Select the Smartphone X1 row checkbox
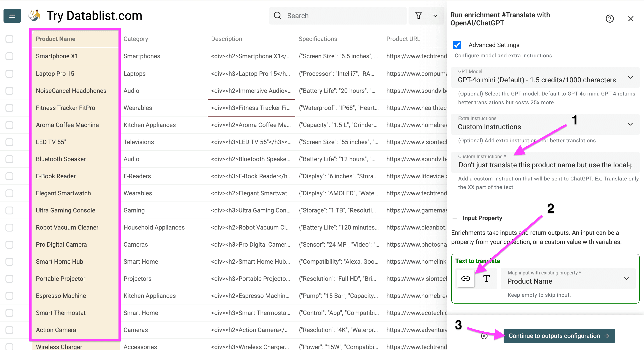 pyautogui.click(x=9, y=56)
